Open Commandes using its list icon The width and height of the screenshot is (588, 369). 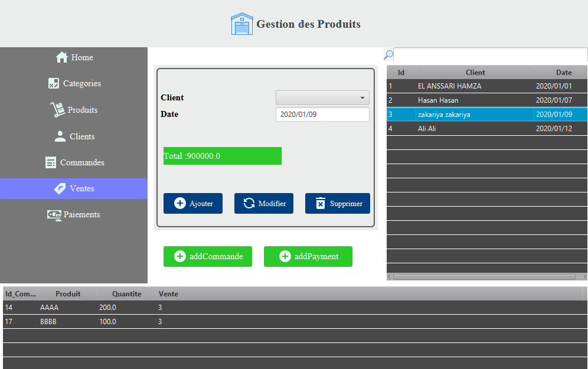point(51,162)
